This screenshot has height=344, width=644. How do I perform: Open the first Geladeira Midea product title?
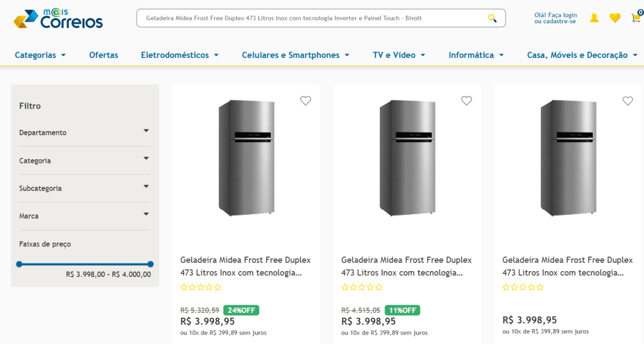coord(245,266)
